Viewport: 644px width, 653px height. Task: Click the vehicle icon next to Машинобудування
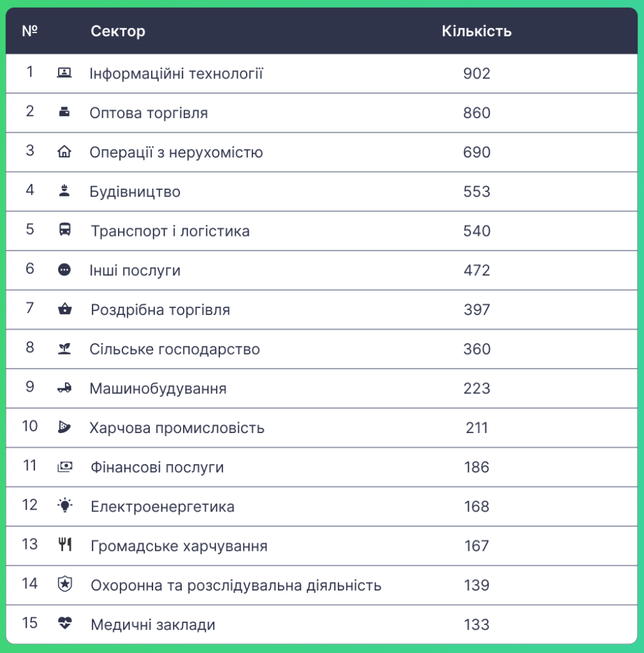tap(64, 388)
